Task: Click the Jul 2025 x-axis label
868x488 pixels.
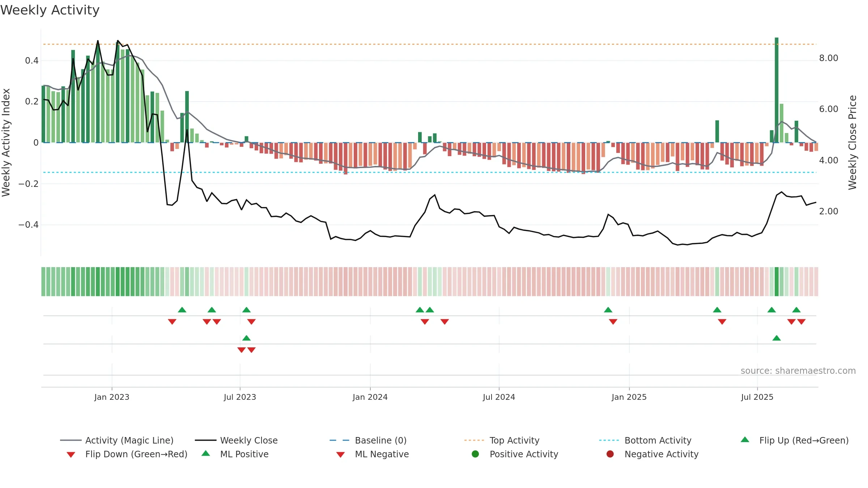Action: (757, 397)
